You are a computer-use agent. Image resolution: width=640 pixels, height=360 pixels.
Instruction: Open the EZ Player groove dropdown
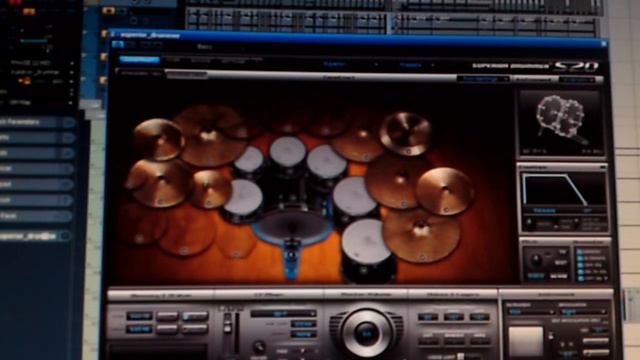click(283, 313)
